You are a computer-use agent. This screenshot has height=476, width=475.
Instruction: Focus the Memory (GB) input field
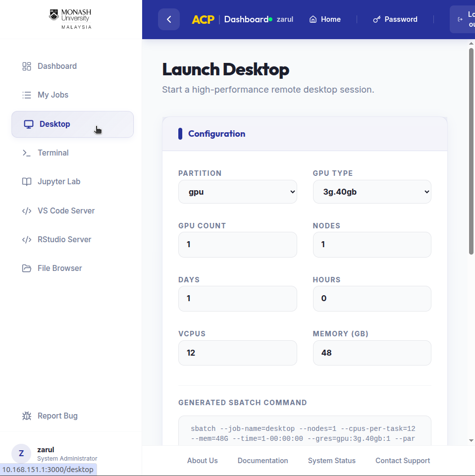pyautogui.click(x=372, y=353)
